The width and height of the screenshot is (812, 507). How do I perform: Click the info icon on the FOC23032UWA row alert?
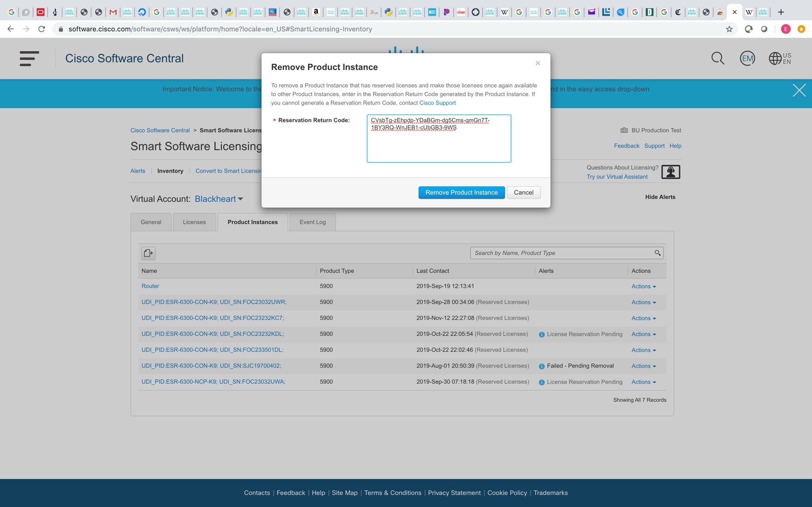541,382
